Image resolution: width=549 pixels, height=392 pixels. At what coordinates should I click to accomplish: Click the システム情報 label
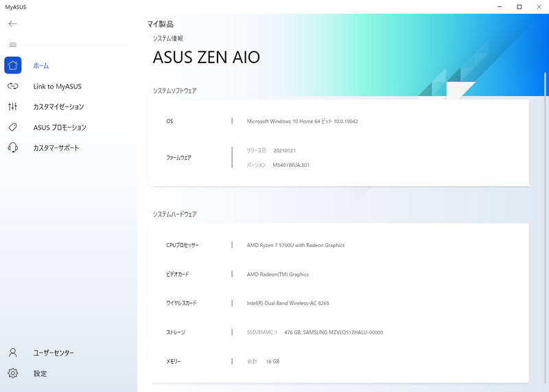(167, 38)
